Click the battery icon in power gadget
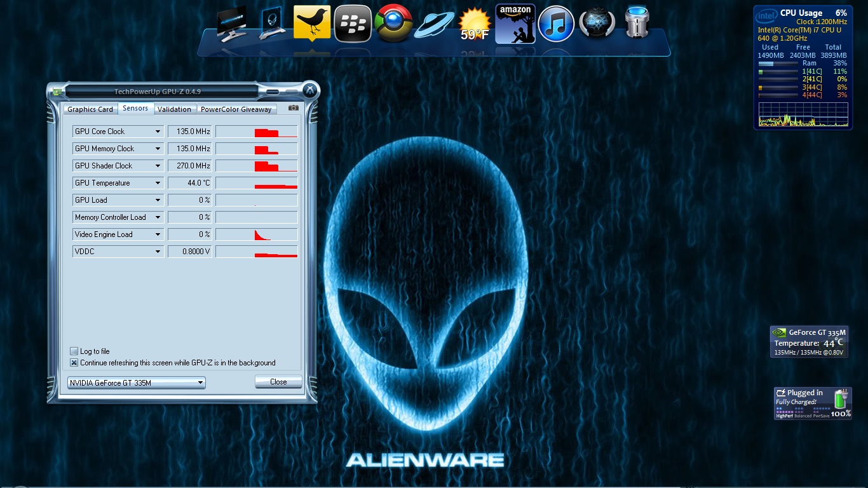Viewport: 868px width, 488px height. coord(841,398)
